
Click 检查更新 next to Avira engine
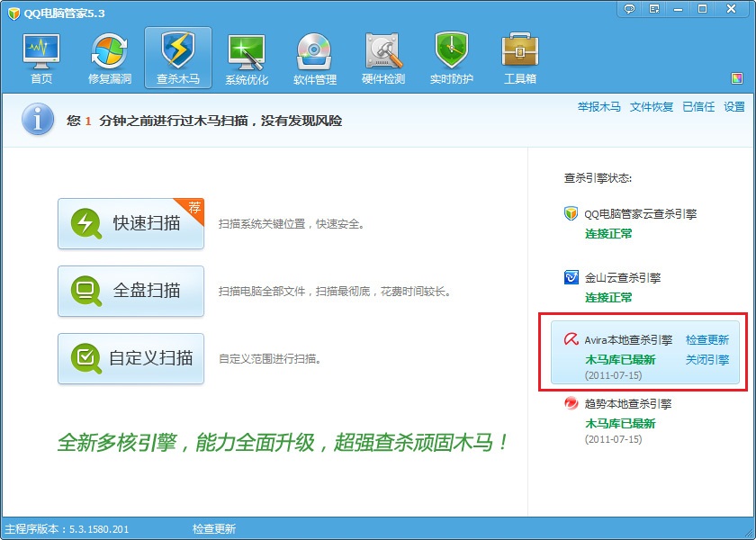pos(707,340)
